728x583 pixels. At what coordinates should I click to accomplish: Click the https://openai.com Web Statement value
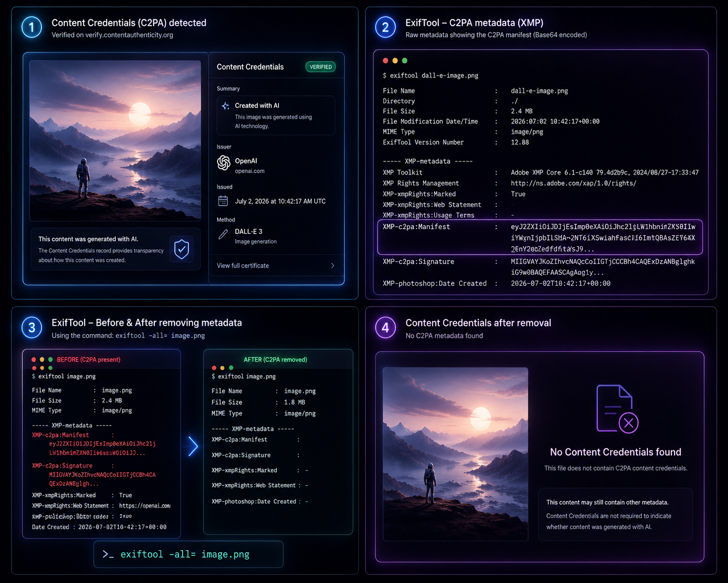pos(144,506)
